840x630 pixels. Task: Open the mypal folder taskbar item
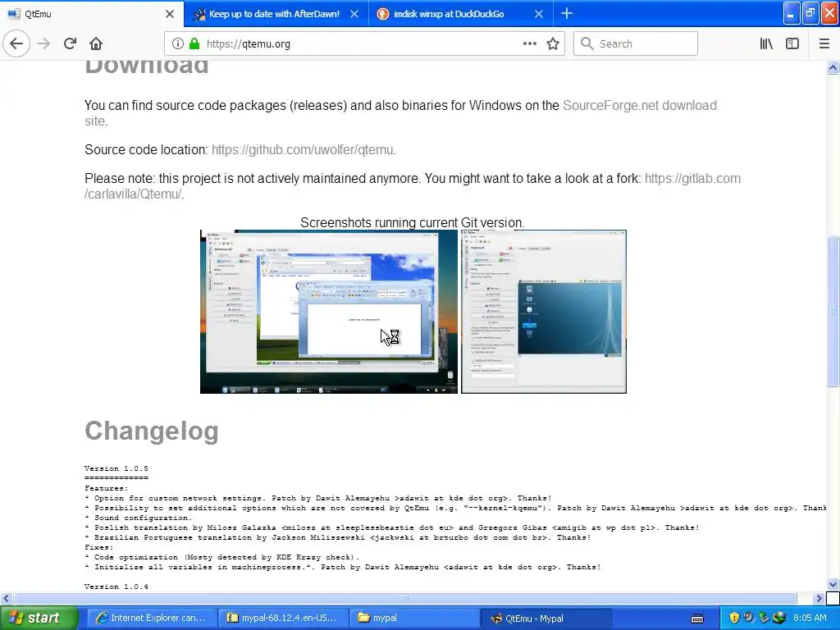415,619
